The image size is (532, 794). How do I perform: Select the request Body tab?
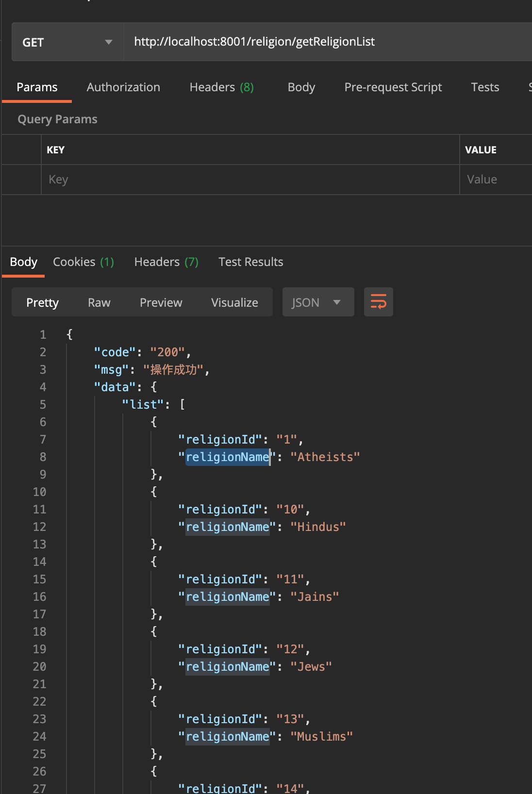[x=301, y=87]
